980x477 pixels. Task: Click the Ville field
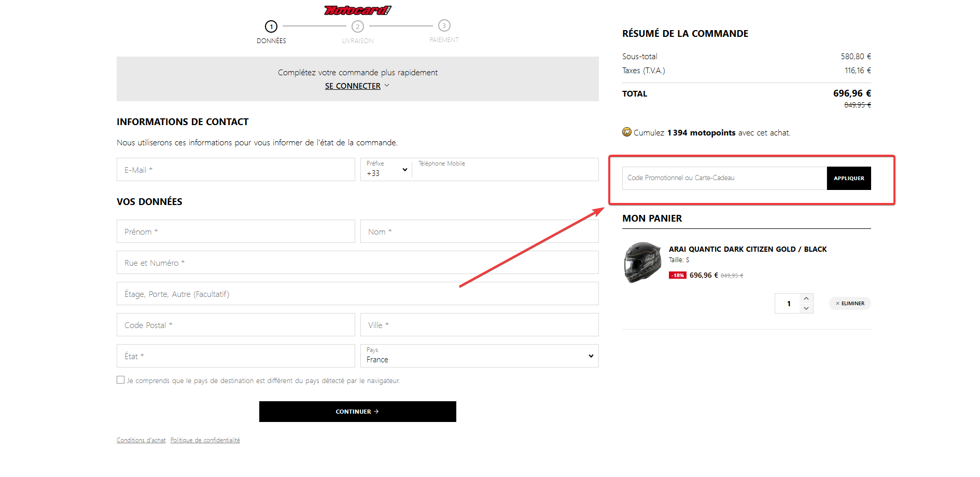(x=480, y=325)
